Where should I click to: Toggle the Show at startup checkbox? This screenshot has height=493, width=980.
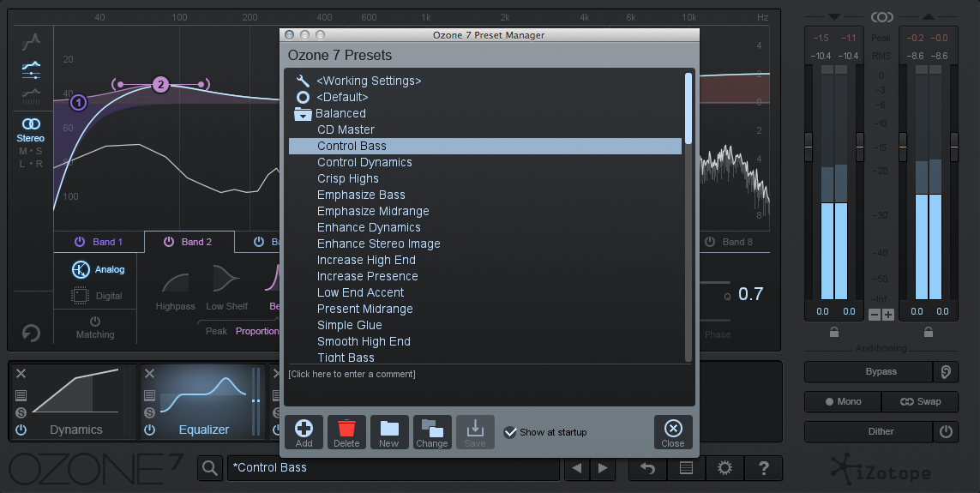pos(511,432)
